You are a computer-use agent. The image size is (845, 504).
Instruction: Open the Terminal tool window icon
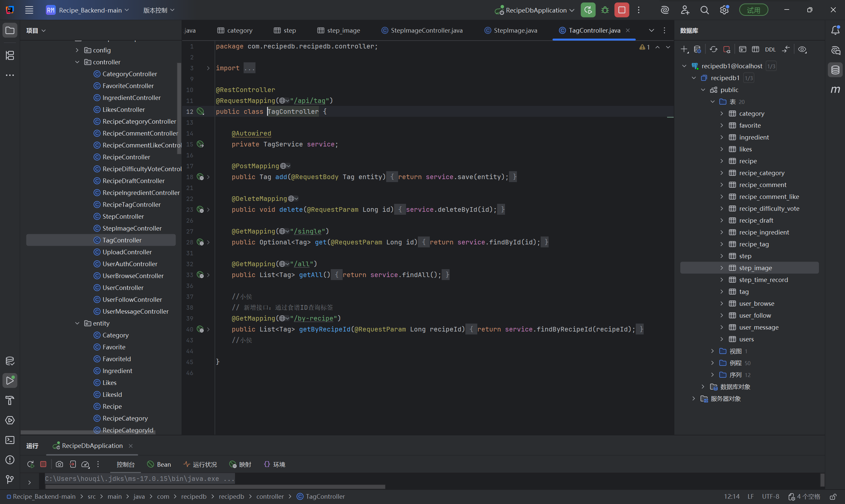(10, 440)
